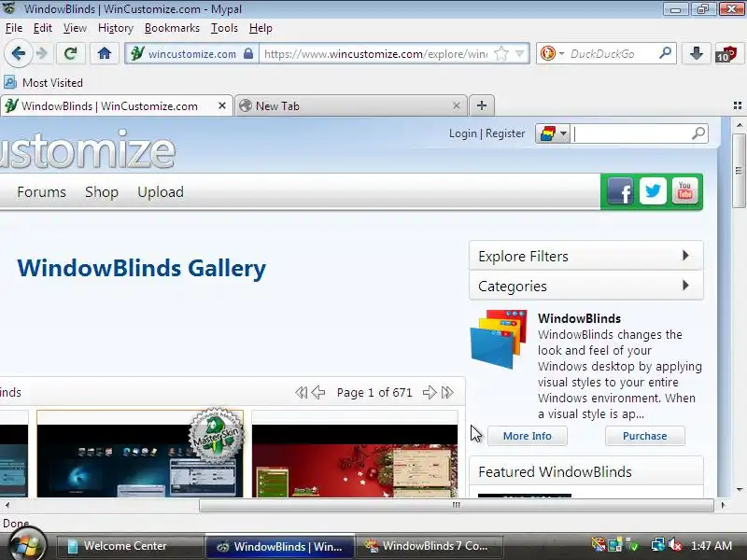
Task: Click the WindowBlinds Gallery heading
Action: [x=142, y=268]
